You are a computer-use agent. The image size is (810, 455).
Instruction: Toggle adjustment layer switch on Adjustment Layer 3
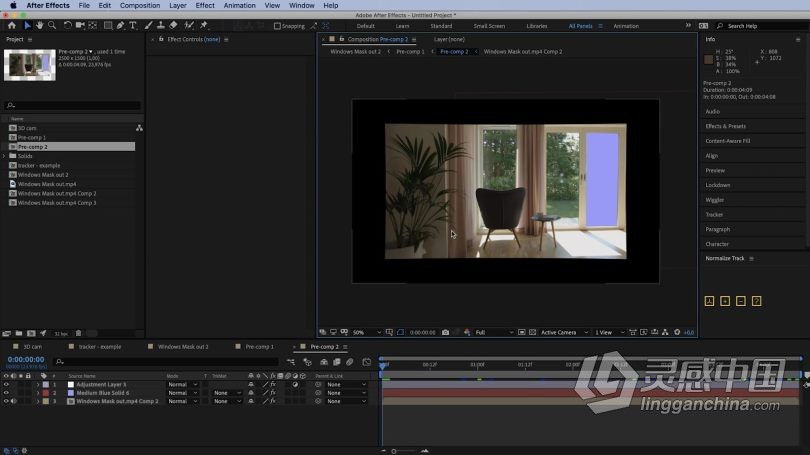pos(295,384)
